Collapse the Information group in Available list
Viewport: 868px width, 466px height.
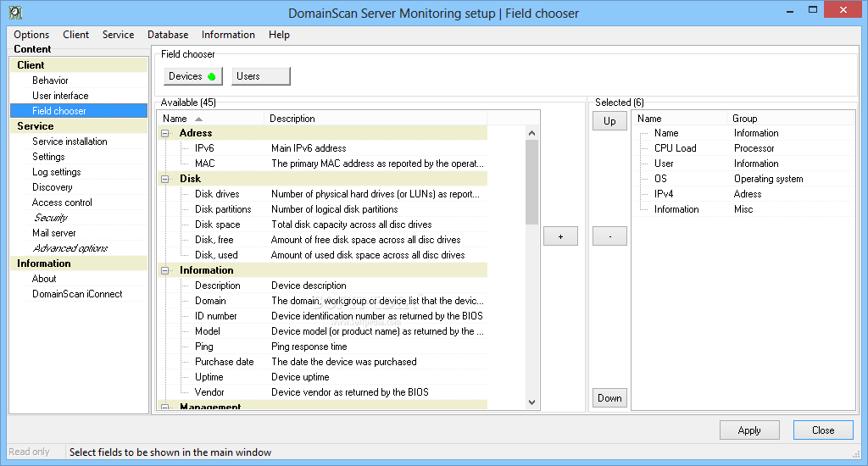click(x=165, y=270)
